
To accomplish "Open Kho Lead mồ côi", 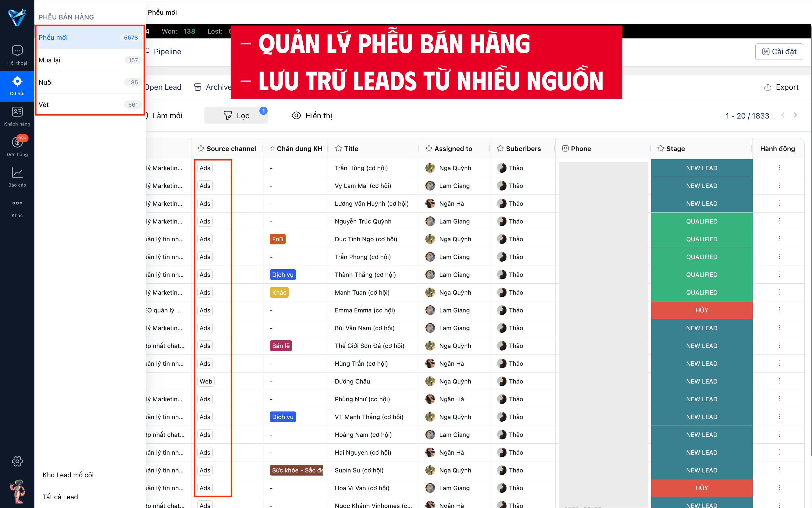I will tap(68, 475).
